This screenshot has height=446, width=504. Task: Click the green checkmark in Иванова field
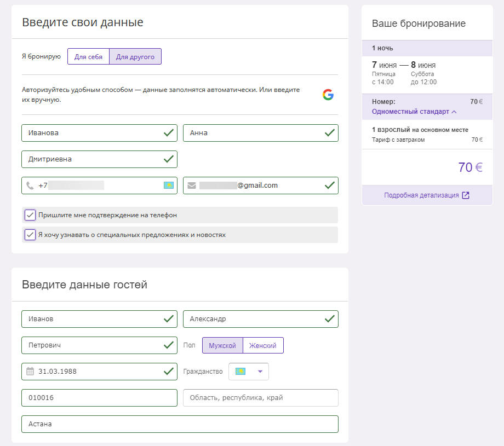168,132
